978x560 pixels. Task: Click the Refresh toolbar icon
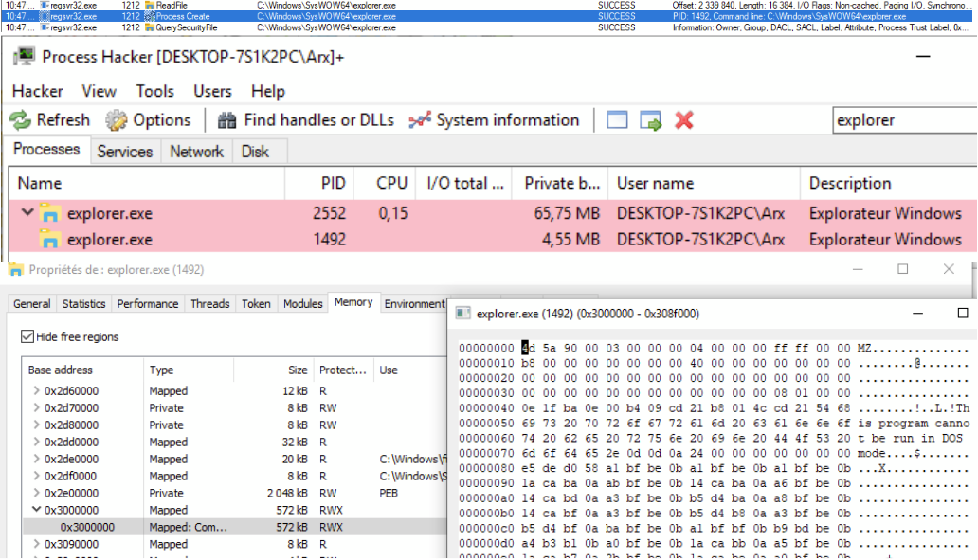(x=20, y=119)
